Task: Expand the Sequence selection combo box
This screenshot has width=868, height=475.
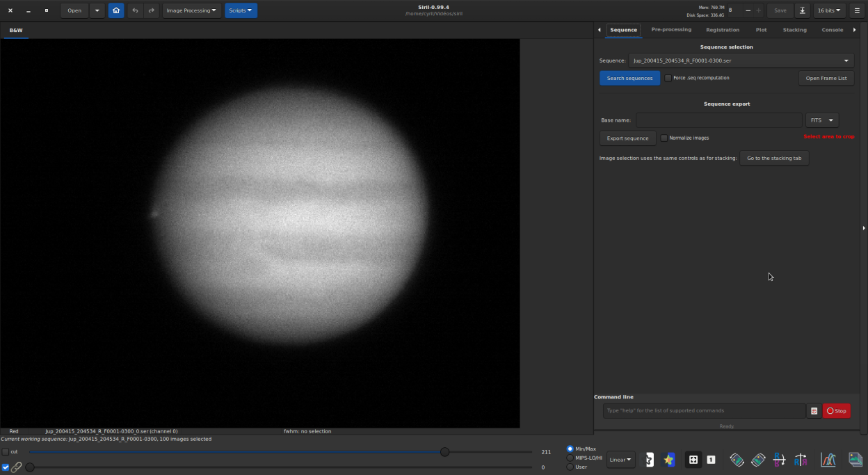Action: [x=741, y=61]
